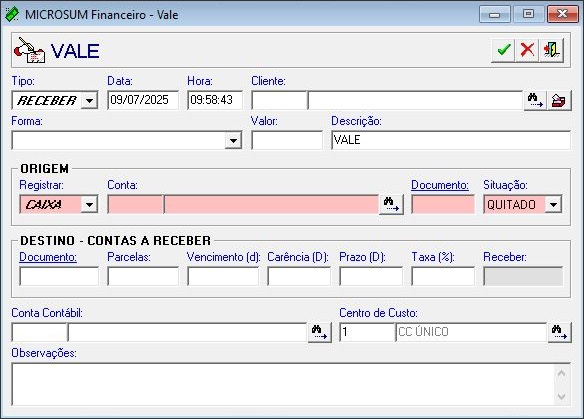Click the MICROSUM app icon in title bar
This screenshot has width=584, height=419.
(x=12, y=14)
